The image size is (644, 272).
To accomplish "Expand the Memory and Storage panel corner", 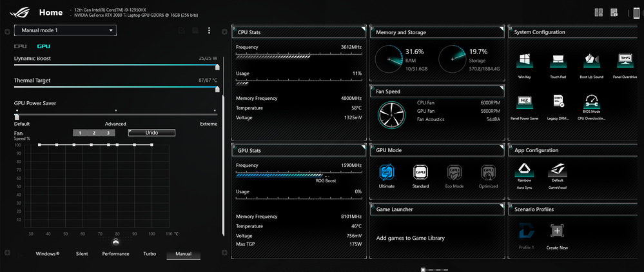I will pos(502,29).
